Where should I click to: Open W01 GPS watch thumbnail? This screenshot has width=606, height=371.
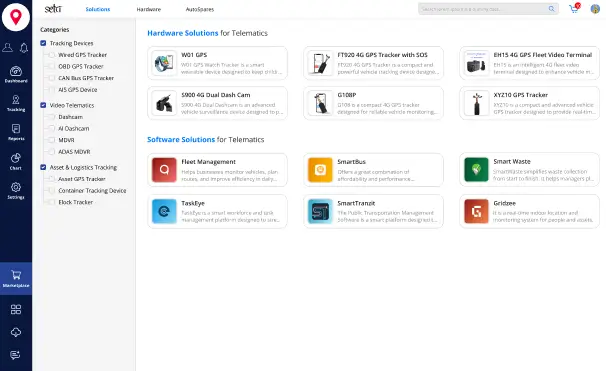point(164,63)
